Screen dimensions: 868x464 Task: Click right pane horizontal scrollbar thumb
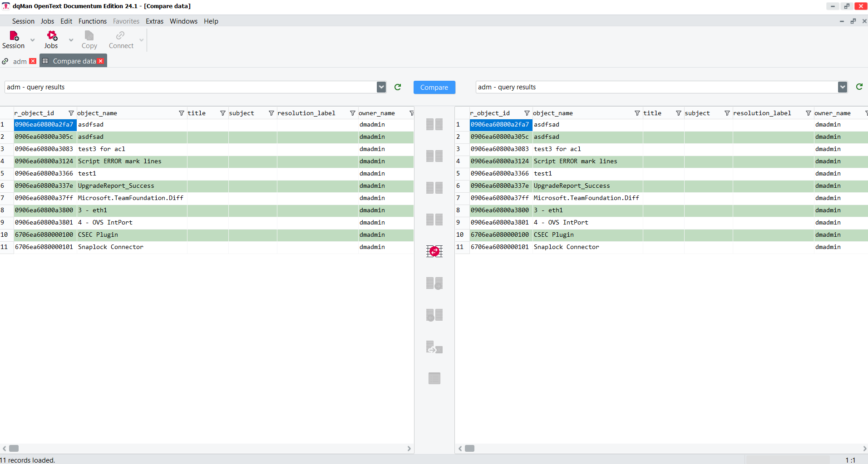470,449
